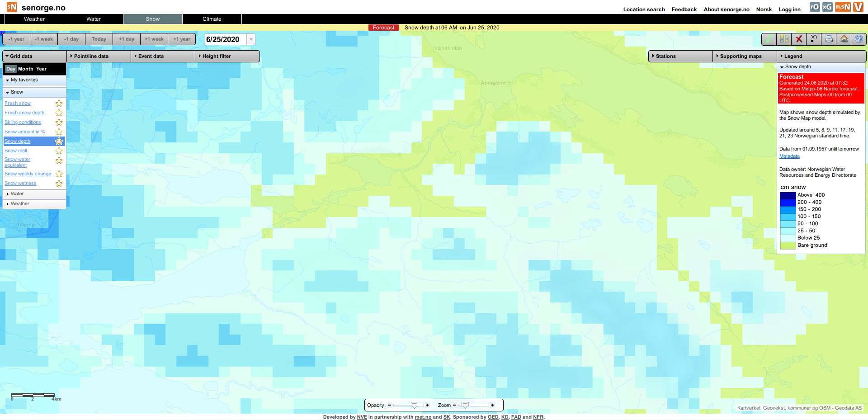Switch to the Climate tab
868x420 pixels.
(212, 19)
